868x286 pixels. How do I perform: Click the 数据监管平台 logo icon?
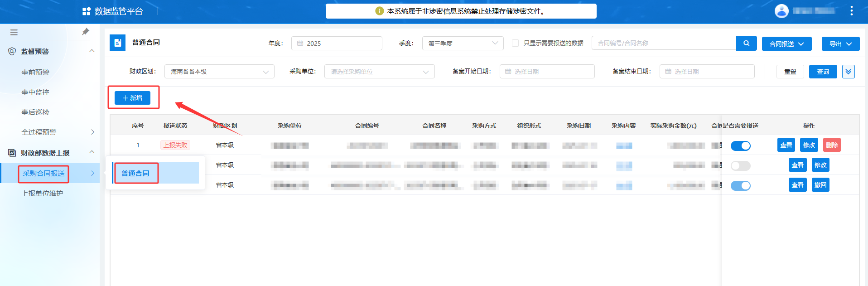pyautogui.click(x=87, y=11)
